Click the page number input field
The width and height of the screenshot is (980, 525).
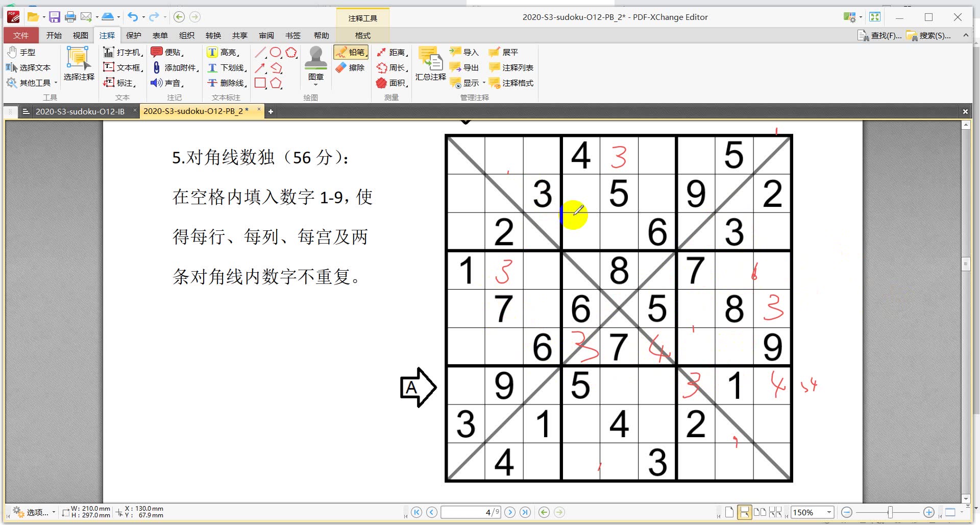471,512
